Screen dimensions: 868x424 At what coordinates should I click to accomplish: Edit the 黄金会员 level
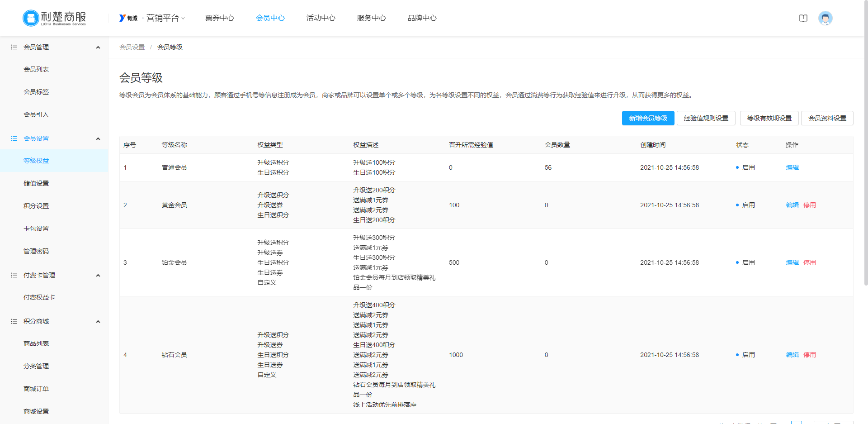click(793, 205)
